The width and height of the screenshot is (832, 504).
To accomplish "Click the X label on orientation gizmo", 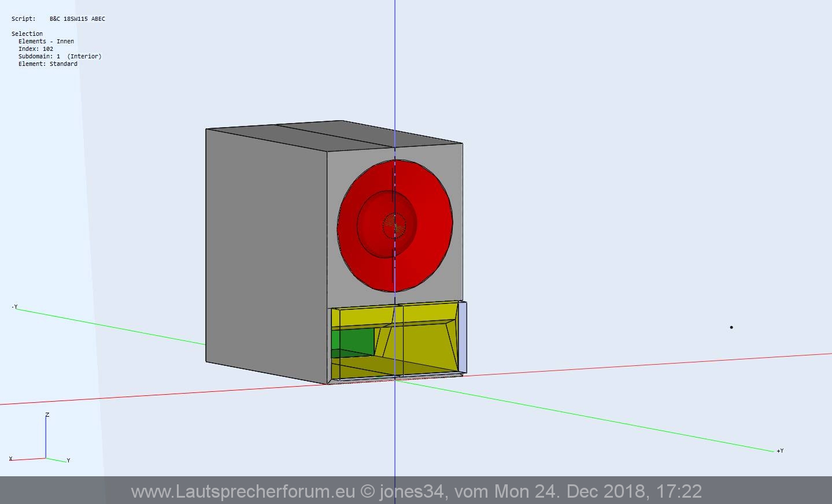I will tap(10, 459).
